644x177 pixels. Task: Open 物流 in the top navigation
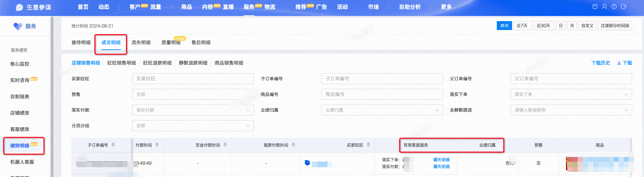click(x=270, y=7)
